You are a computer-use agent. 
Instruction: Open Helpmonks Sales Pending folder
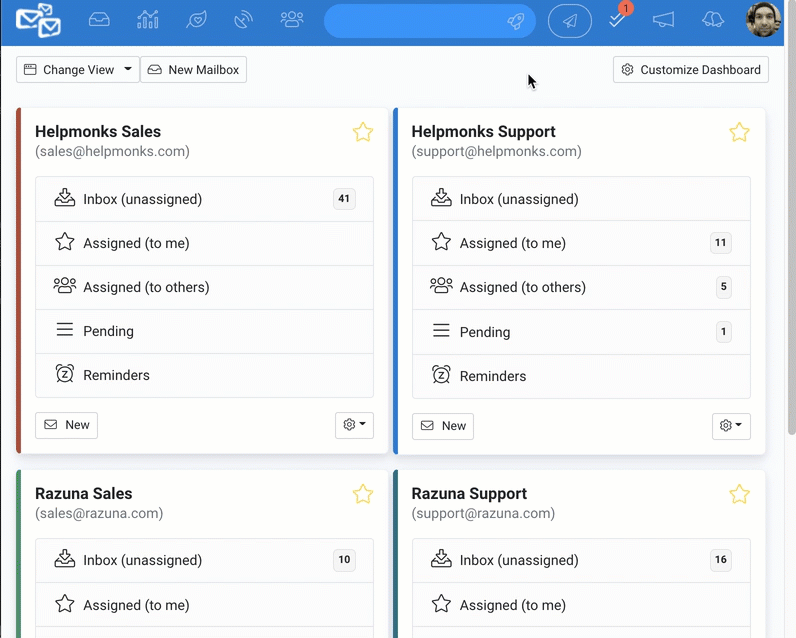point(205,331)
